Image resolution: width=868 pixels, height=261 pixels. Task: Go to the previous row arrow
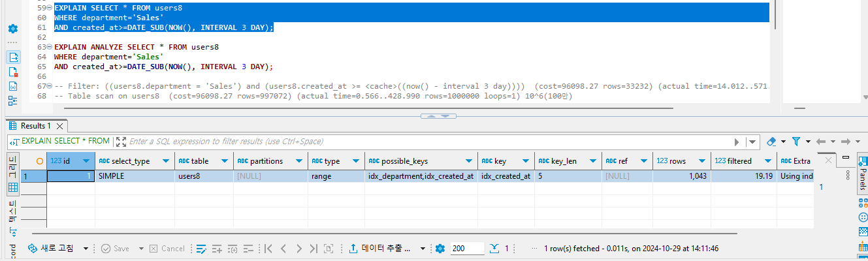[x=283, y=249]
